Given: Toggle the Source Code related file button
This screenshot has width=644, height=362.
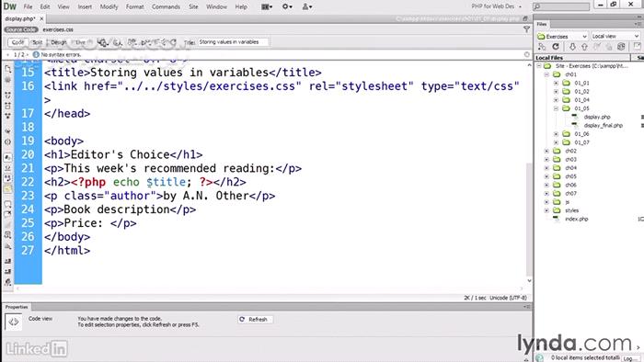Looking at the screenshot, I should pos(21,29).
